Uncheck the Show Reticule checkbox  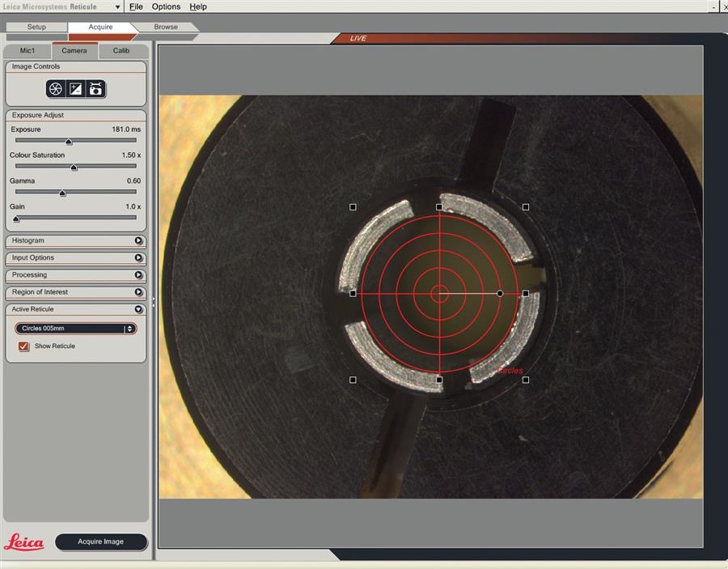coord(23,346)
